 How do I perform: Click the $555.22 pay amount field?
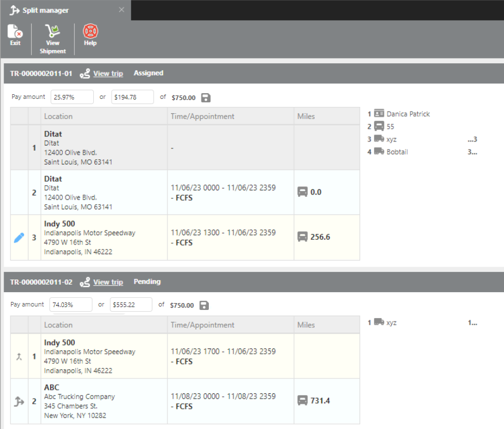coord(131,305)
